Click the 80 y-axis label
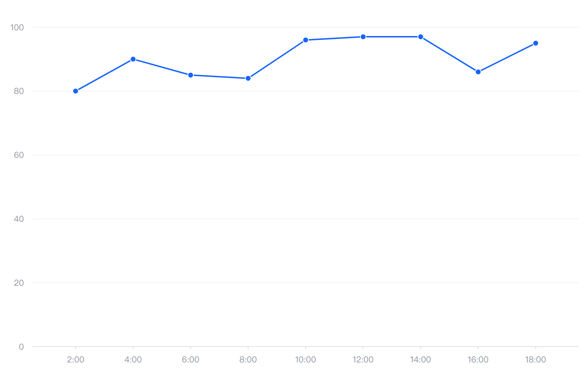This screenshot has height=378, width=588. (x=19, y=91)
